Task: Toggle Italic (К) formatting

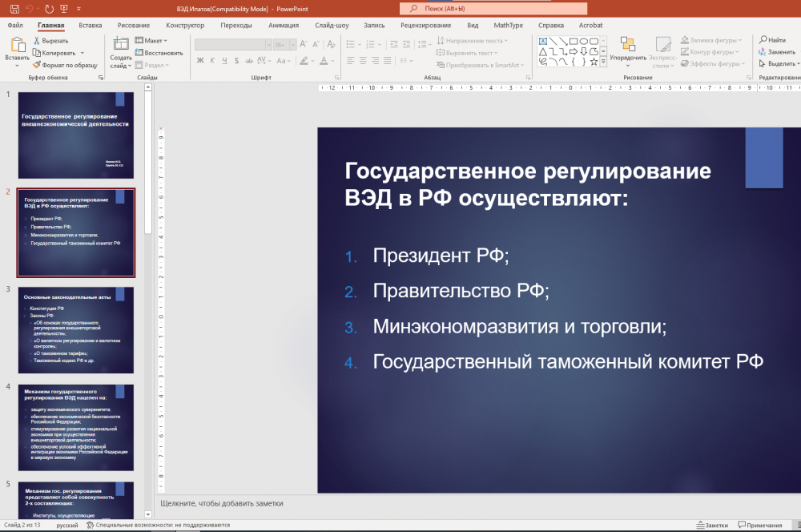Action: pos(212,60)
